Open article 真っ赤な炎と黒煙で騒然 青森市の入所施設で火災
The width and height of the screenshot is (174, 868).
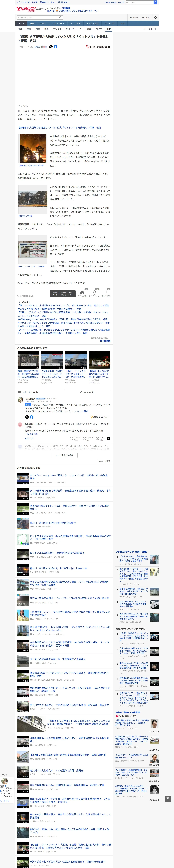point(70,816)
